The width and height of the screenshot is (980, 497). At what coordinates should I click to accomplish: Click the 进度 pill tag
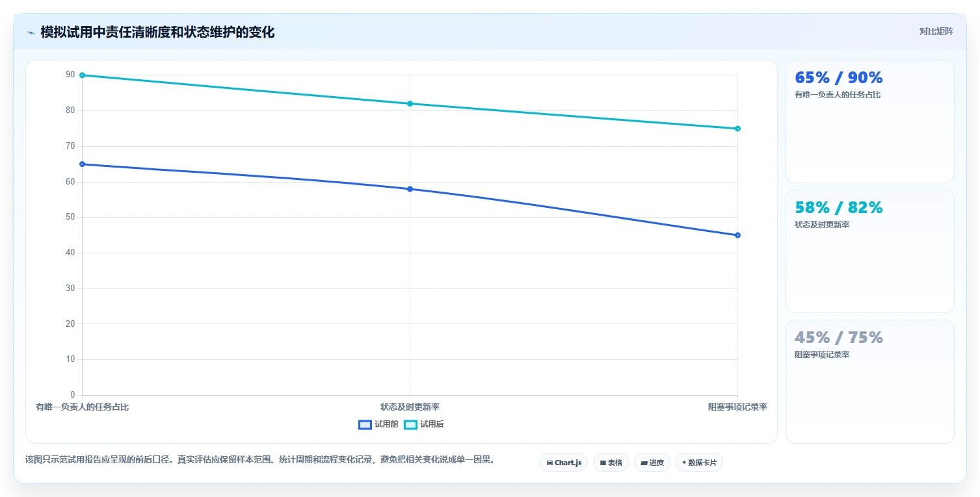point(652,463)
